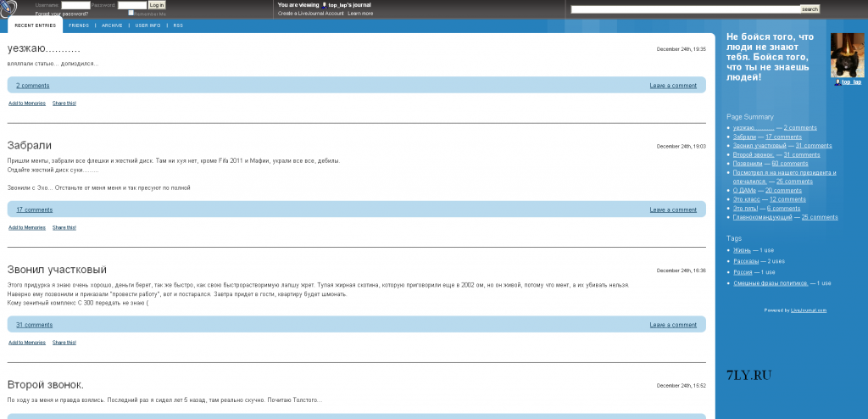Open the Рассказы tag link
The width and height of the screenshot is (868, 419).
point(747,261)
